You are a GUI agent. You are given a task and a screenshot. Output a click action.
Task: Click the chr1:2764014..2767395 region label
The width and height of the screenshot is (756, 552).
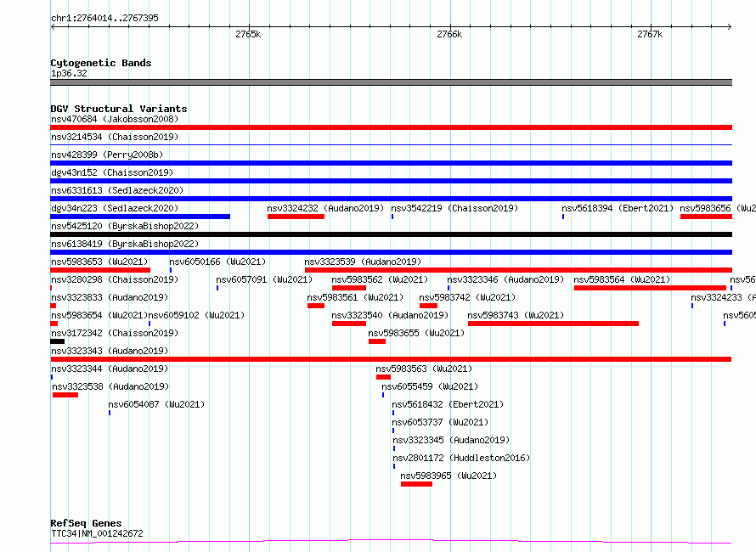tap(105, 19)
